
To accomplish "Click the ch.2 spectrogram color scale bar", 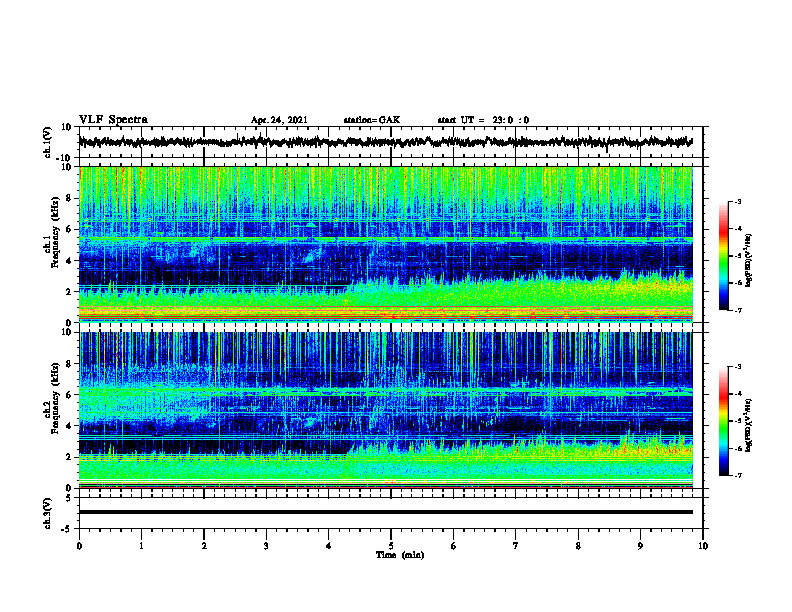I will 724,421.
